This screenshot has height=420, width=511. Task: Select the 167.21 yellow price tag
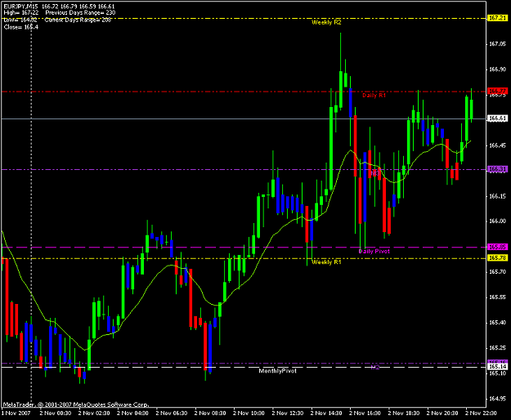[498, 18]
